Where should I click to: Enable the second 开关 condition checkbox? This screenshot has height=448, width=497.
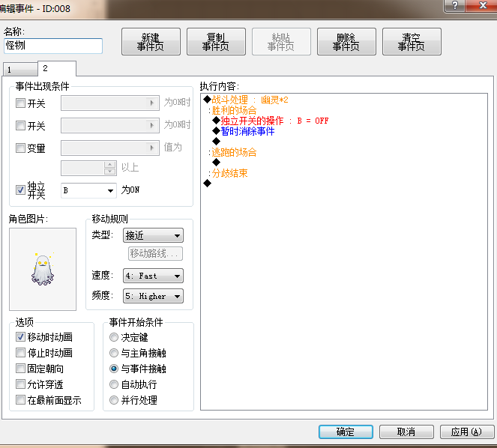pos(20,125)
